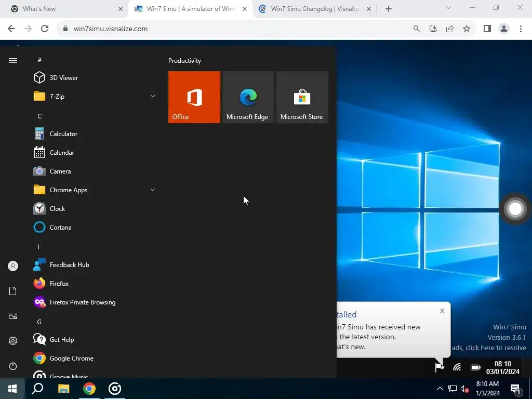This screenshot has height=399, width=532.
Task: Reload the page
Action: tap(45, 29)
